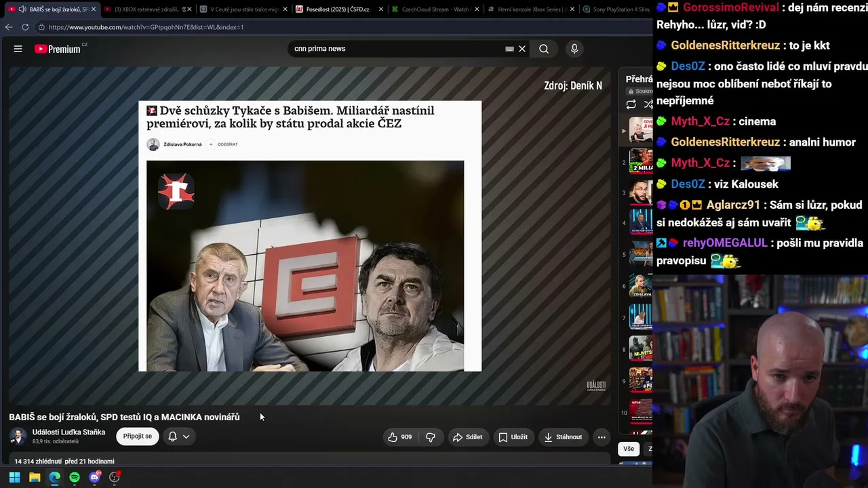Click chat username GorossimoRevival
This screenshot has height=488, width=868.
tap(731, 8)
